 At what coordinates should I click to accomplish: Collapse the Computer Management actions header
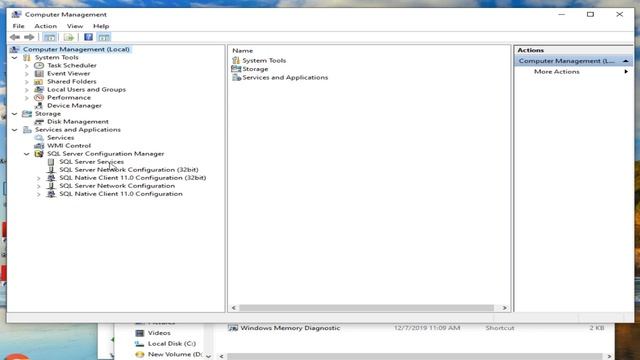point(625,61)
